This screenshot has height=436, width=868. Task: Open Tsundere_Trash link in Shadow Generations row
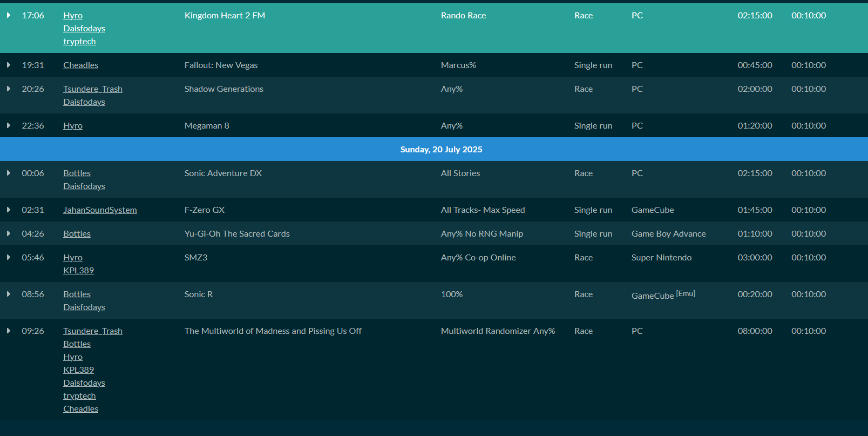click(93, 89)
